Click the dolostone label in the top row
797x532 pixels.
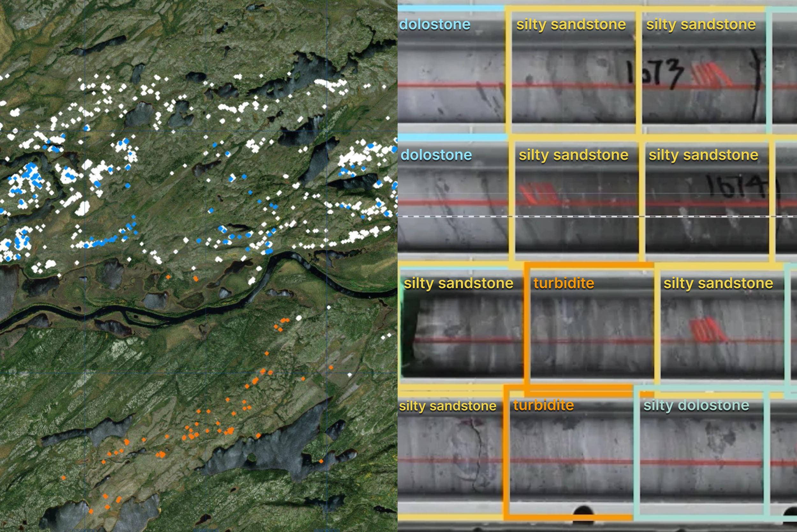tap(435, 25)
